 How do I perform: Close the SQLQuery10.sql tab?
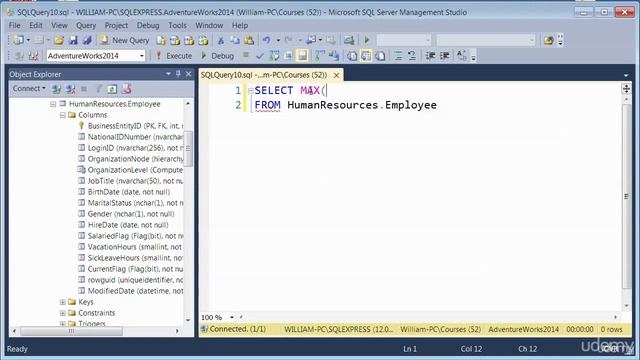pos(336,75)
